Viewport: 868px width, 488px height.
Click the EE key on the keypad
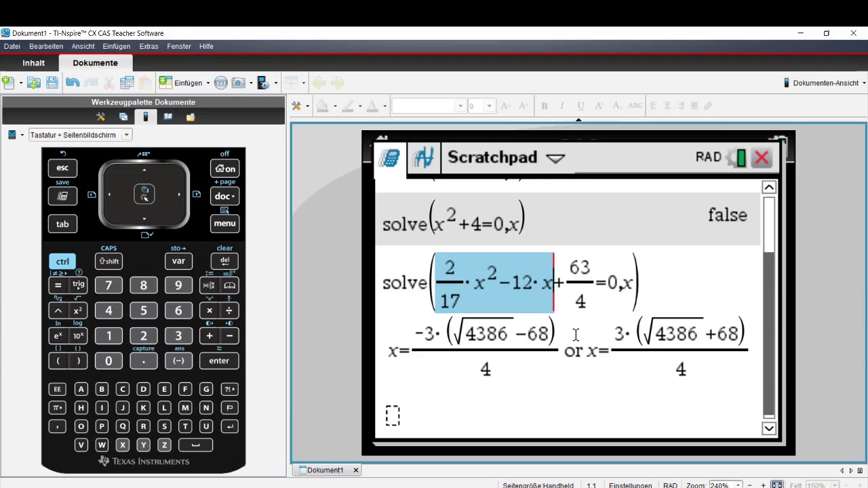(58, 389)
